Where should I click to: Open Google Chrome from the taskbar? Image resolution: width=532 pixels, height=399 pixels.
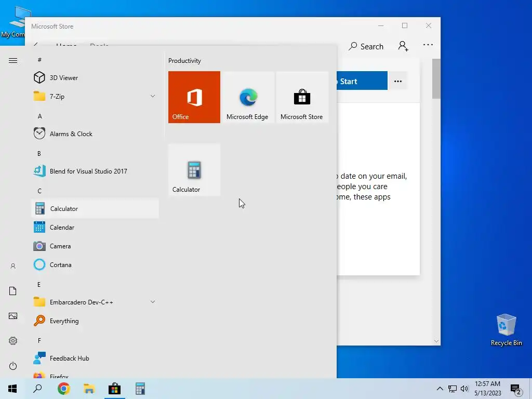click(x=63, y=389)
